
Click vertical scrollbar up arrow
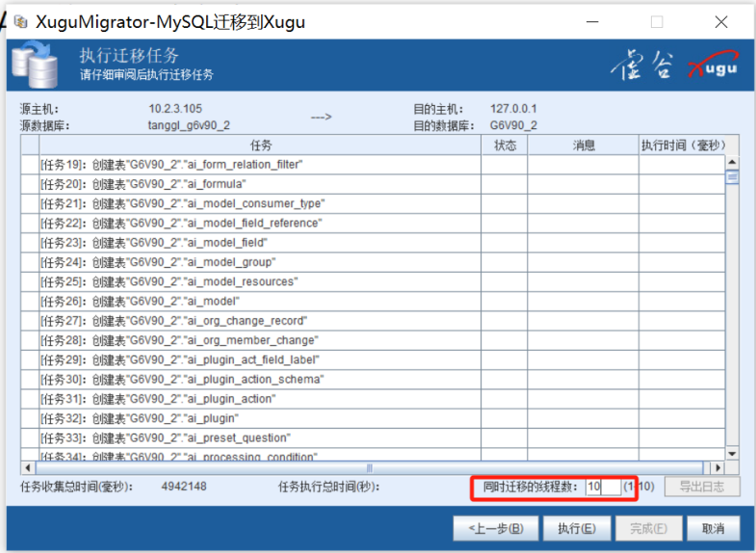pyautogui.click(x=732, y=162)
